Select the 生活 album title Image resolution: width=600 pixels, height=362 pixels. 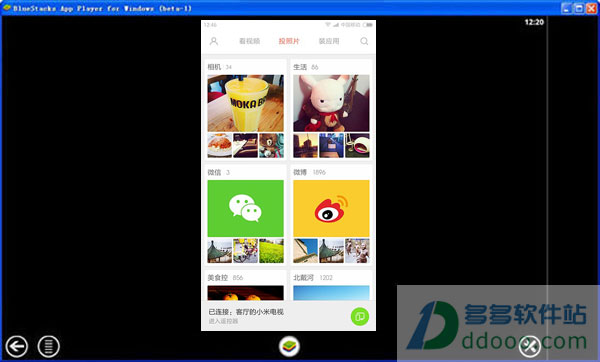(300, 67)
